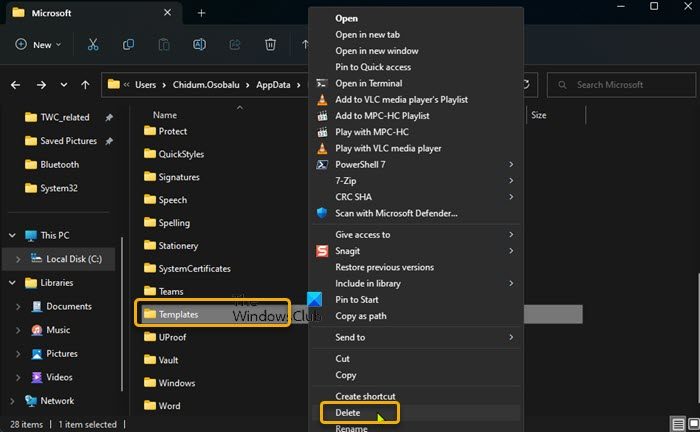The width and height of the screenshot is (700, 432).
Task: Expand the Music library node
Action: (18, 330)
